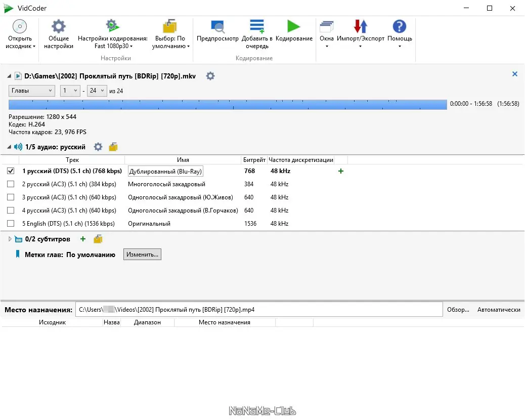Click Частота дискретизации column header
The width and height of the screenshot is (525, 420).
point(300,160)
